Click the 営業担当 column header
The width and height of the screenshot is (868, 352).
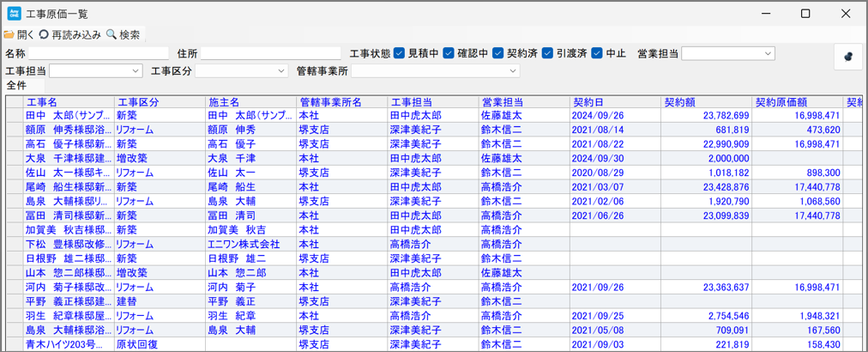point(524,102)
